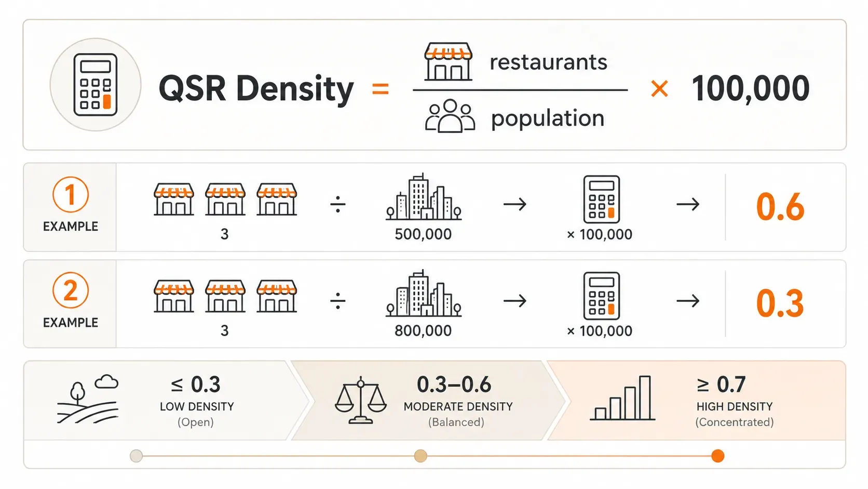Click the word restaurants in the formula

click(x=548, y=62)
